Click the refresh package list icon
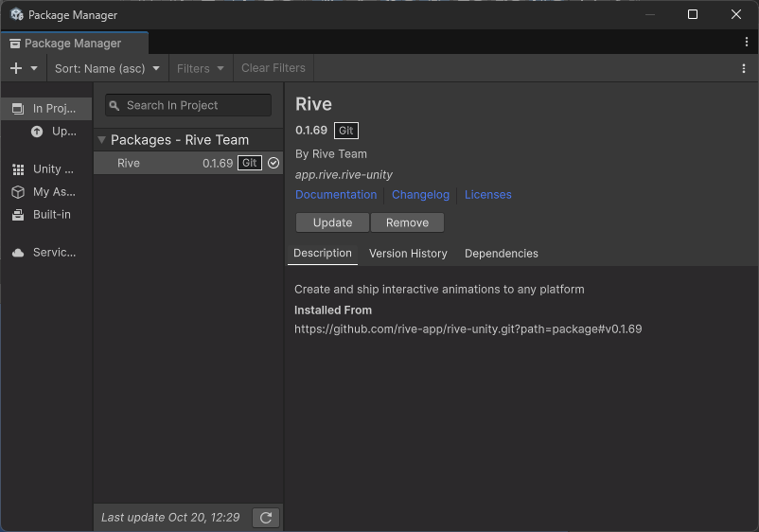This screenshot has width=759, height=532. tap(266, 518)
